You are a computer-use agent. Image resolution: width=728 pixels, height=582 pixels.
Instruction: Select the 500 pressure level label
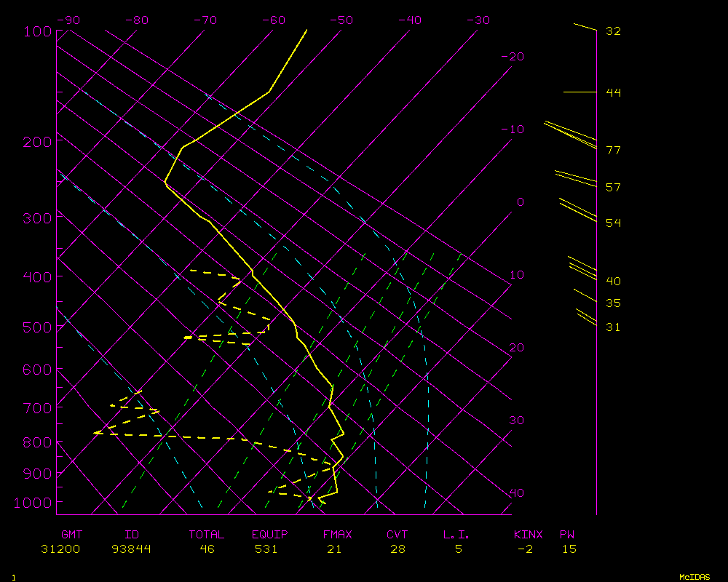38,327
